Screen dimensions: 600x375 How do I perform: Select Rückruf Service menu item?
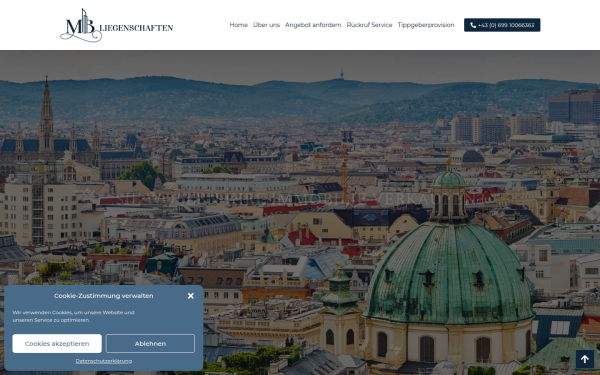369,25
